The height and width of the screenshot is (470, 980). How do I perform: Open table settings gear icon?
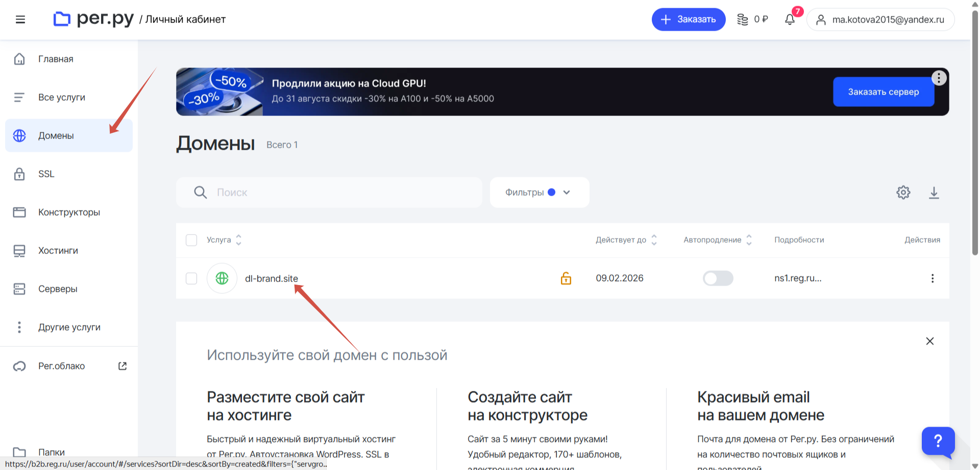pyautogui.click(x=903, y=193)
